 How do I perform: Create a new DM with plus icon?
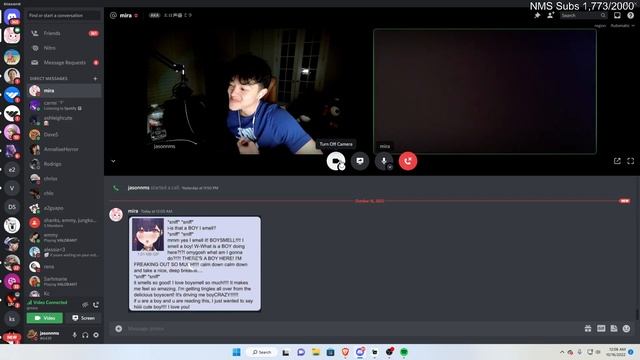tap(95, 78)
